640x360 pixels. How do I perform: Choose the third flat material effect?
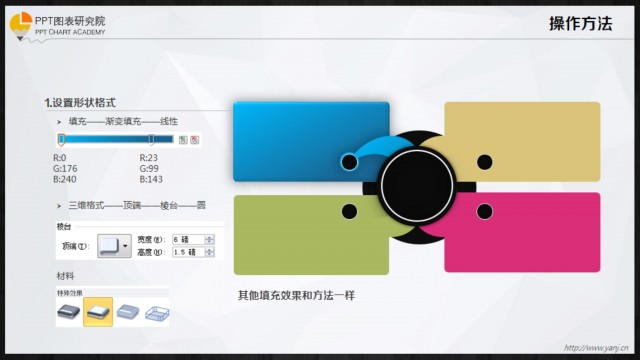128,312
